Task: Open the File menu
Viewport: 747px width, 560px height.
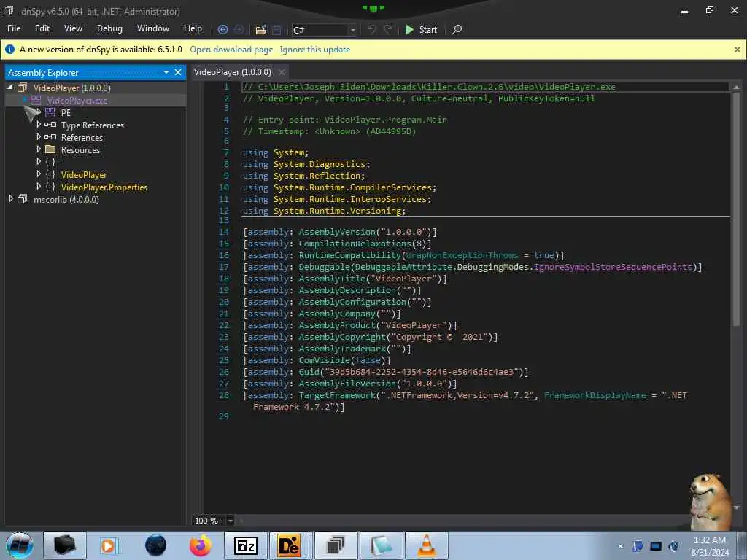Action: pyautogui.click(x=14, y=28)
